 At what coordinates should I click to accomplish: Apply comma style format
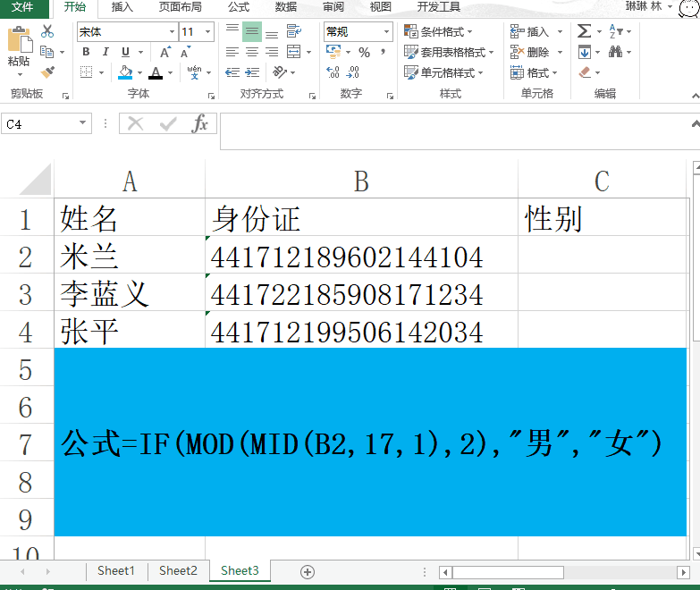383,52
